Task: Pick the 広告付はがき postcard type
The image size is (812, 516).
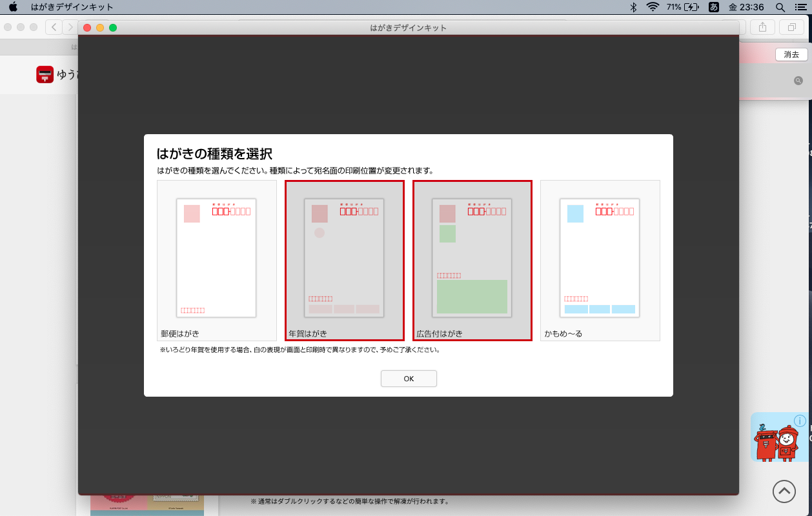Action: pyautogui.click(x=472, y=261)
